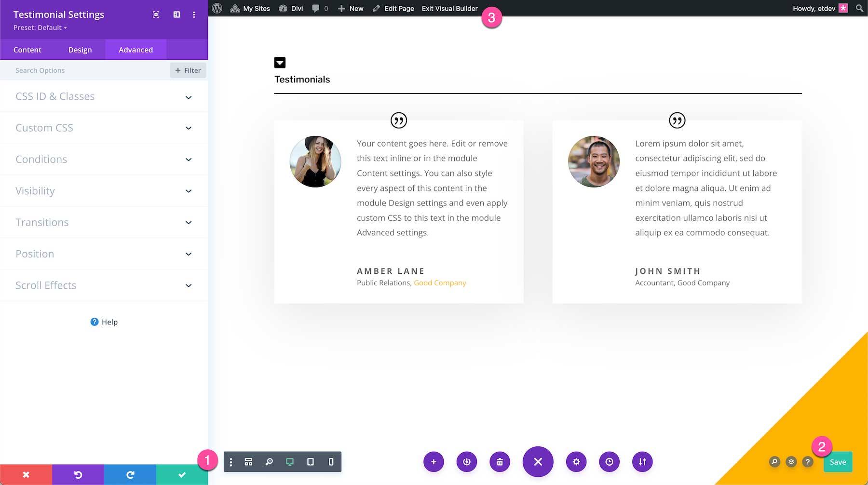Expand the CSS ID & Classes section
Screen dimensions: 868x485
pos(104,96)
